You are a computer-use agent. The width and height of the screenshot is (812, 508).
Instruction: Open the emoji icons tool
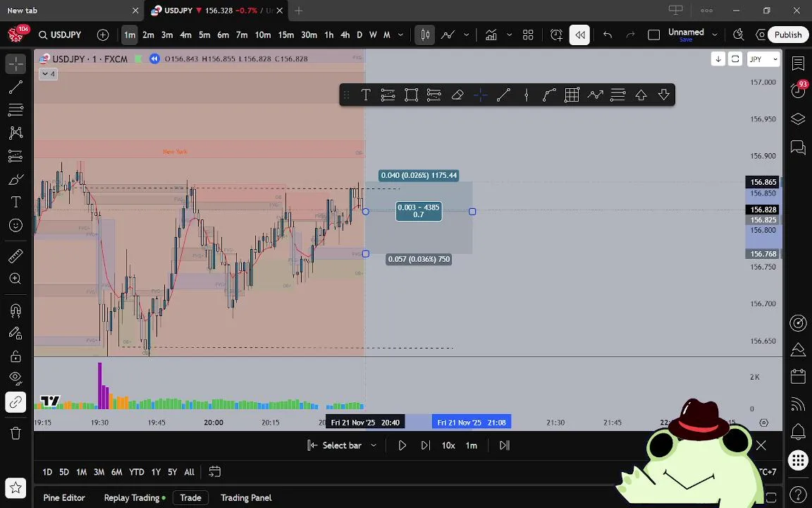point(16,225)
